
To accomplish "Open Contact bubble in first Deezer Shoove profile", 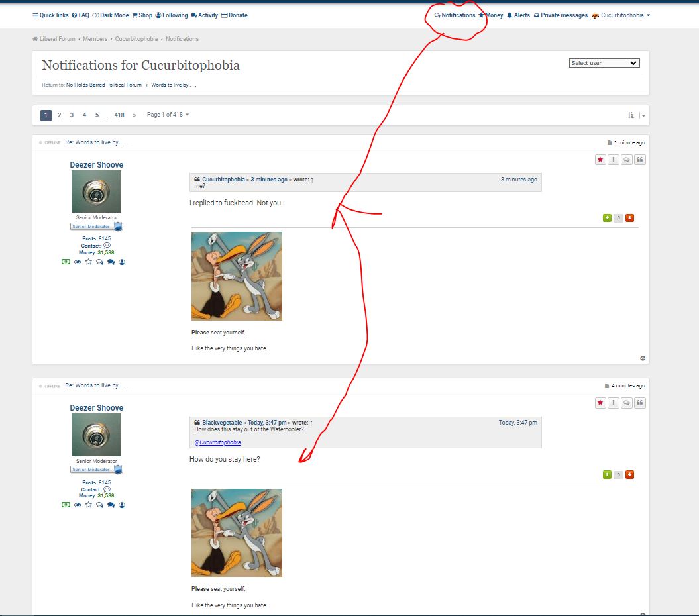I will (x=107, y=246).
